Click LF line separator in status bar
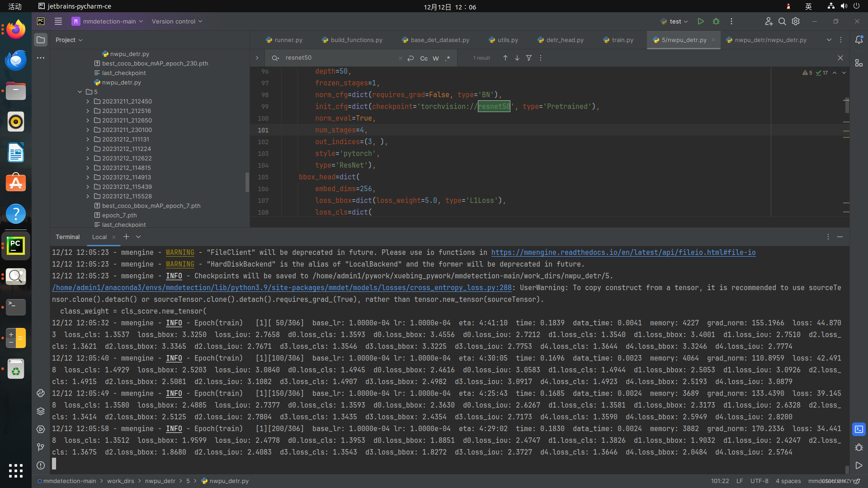Screen dimensions: 868x488 tap(740, 481)
